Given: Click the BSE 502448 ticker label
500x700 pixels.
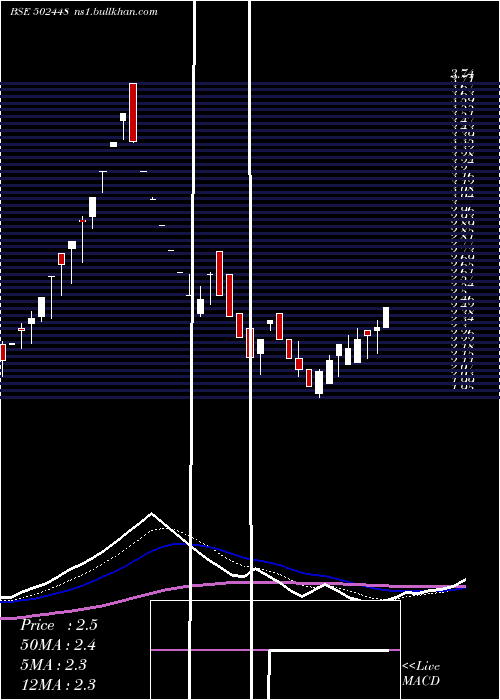Looking at the screenshot, I should click(39, 12).
